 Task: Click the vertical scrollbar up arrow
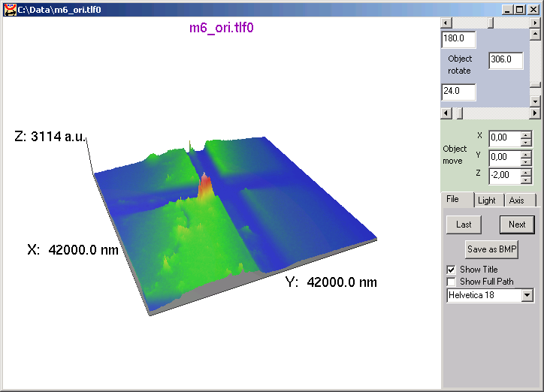(x=535, y=35)
